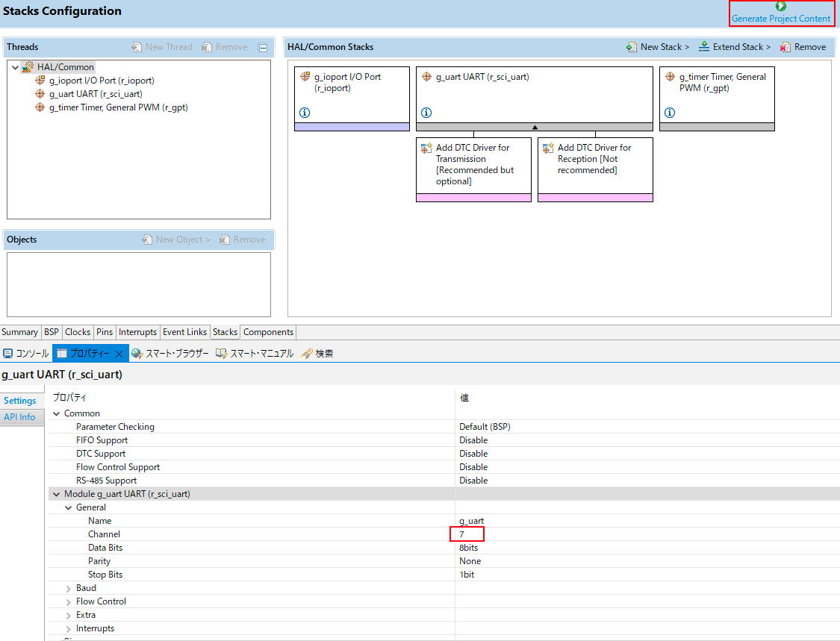Click the info icon on g_timer stack
The height and width of the screenshot is (641, 840).
pos(670,113)
